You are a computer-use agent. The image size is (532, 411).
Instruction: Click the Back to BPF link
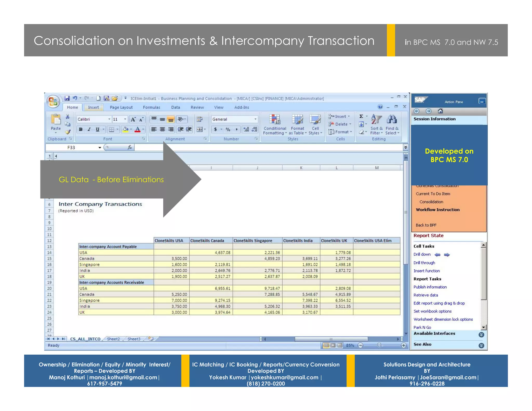(x=426, y=225)
